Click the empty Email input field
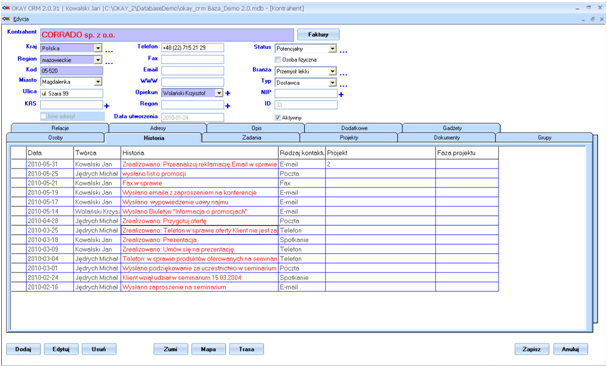 coord(192,70)
